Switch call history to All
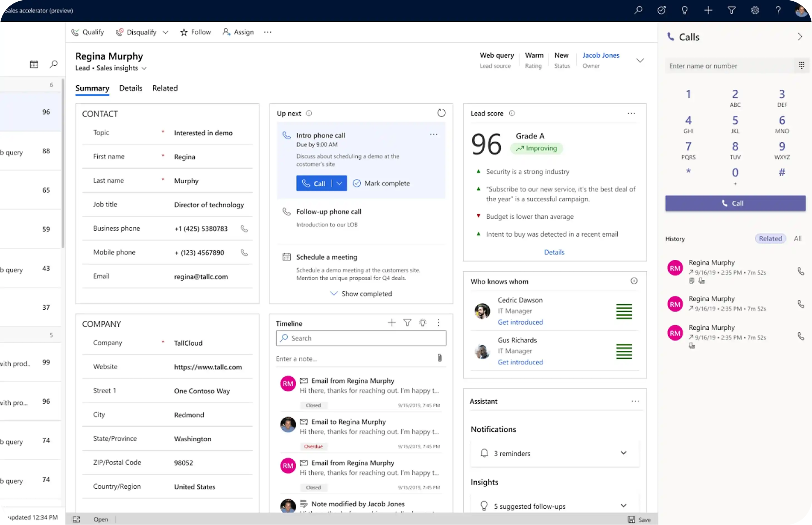Viewport: 812px width, 525px height. point(797,239)
